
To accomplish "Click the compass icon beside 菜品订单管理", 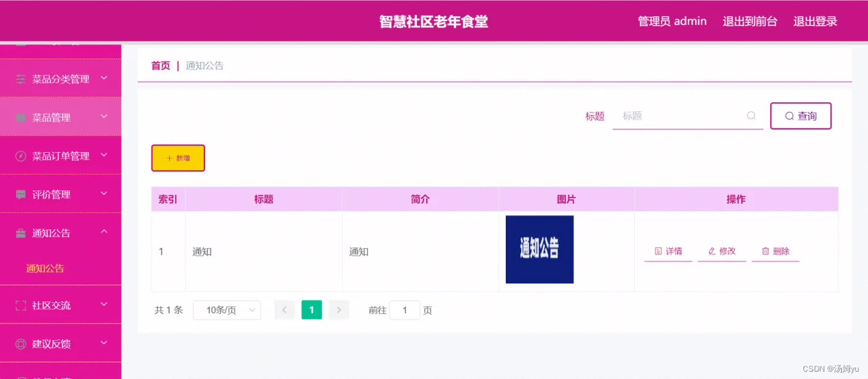I will pos(21,156).
